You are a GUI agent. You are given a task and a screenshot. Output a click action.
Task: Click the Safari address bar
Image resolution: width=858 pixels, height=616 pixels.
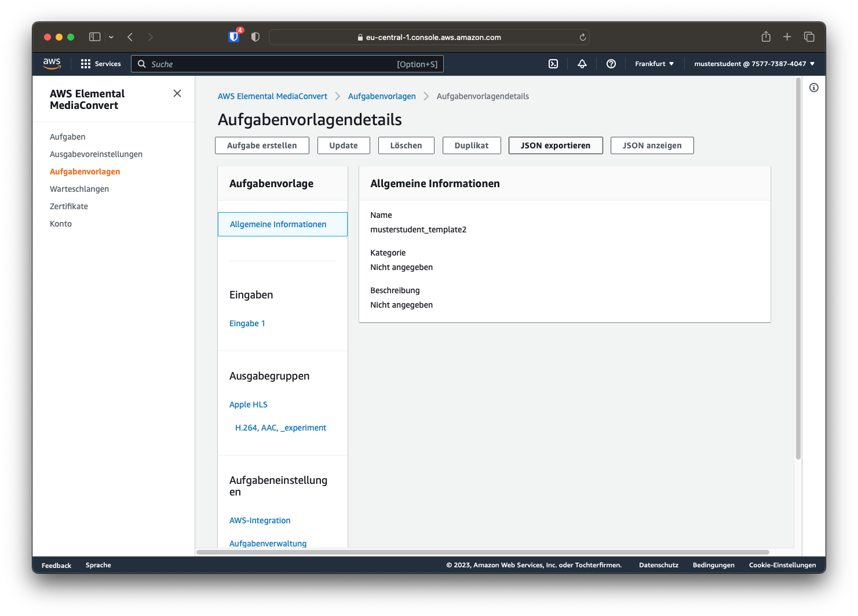coord(429,37)
